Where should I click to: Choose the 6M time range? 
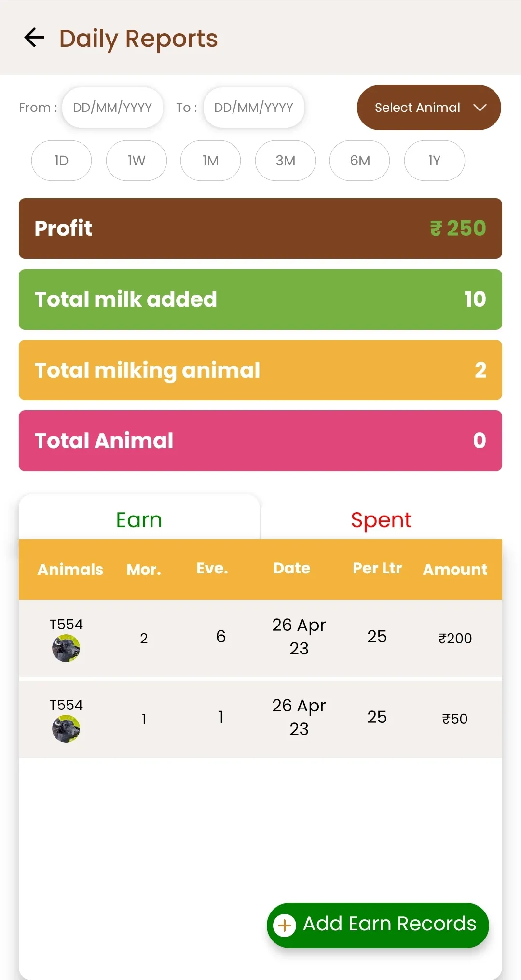(x=359, y=161)
